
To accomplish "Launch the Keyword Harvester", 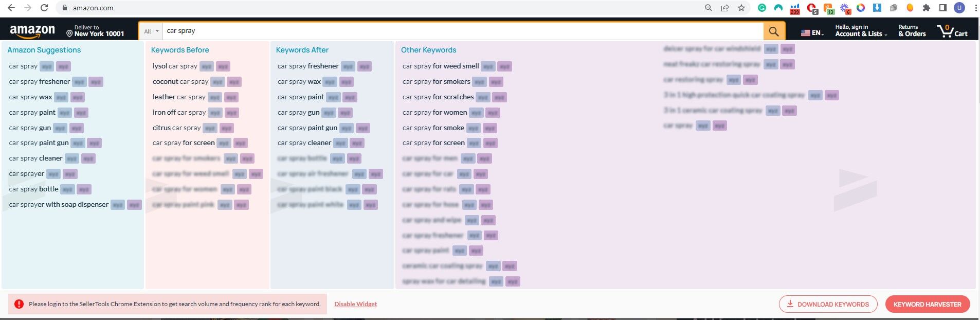I will pyautogui.click(x=928, y=304).
